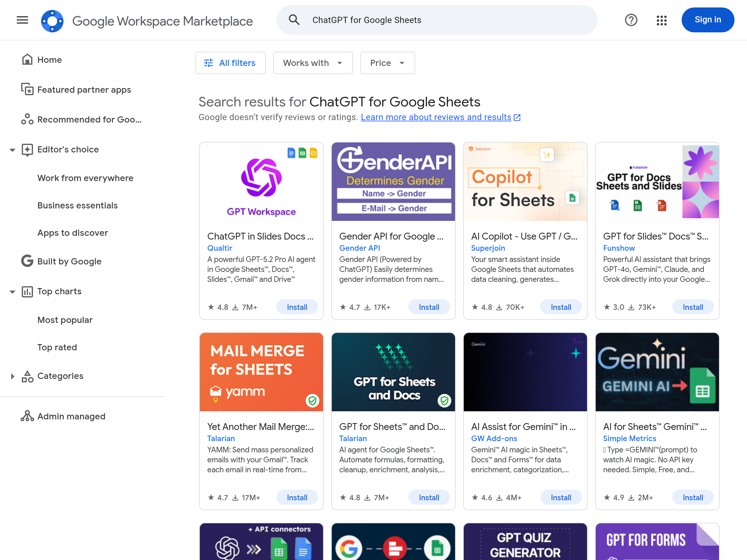The width and height of the screenshot is (747, 560).
Task: Open the Google apps grid icon
Action: [661, 20]
